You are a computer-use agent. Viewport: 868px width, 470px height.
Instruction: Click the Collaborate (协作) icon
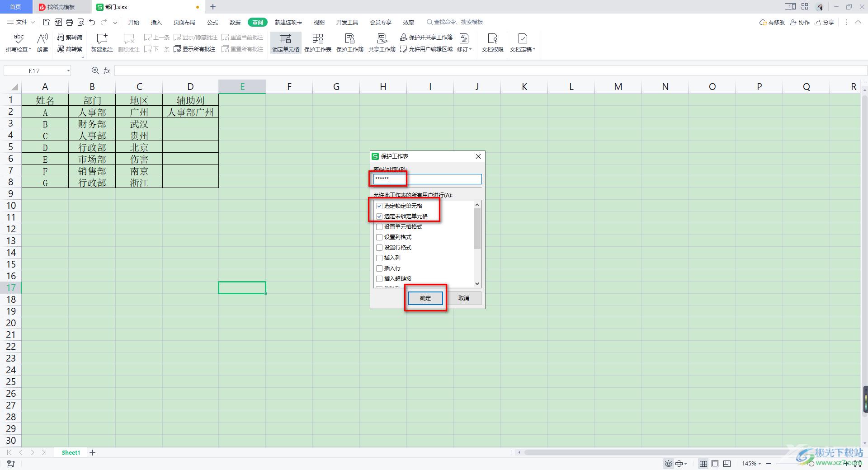[800, 22]
